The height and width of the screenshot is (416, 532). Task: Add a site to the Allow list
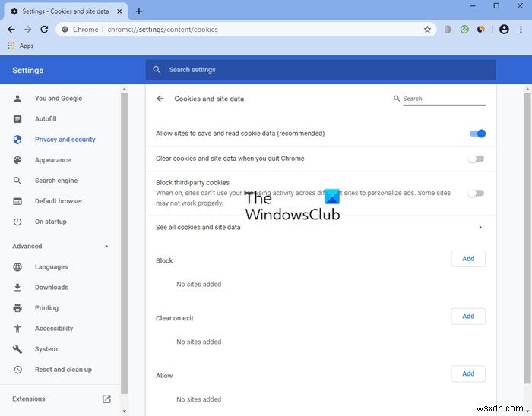point(468,373)
